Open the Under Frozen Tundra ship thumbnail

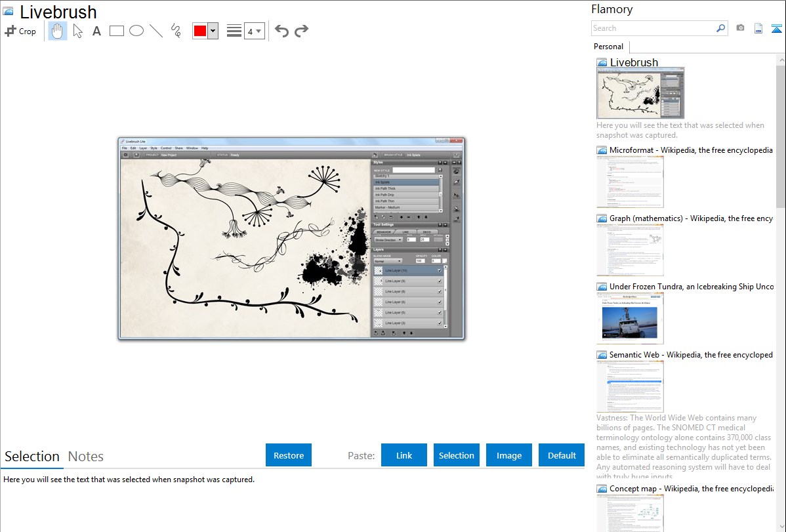coord(630,318)
